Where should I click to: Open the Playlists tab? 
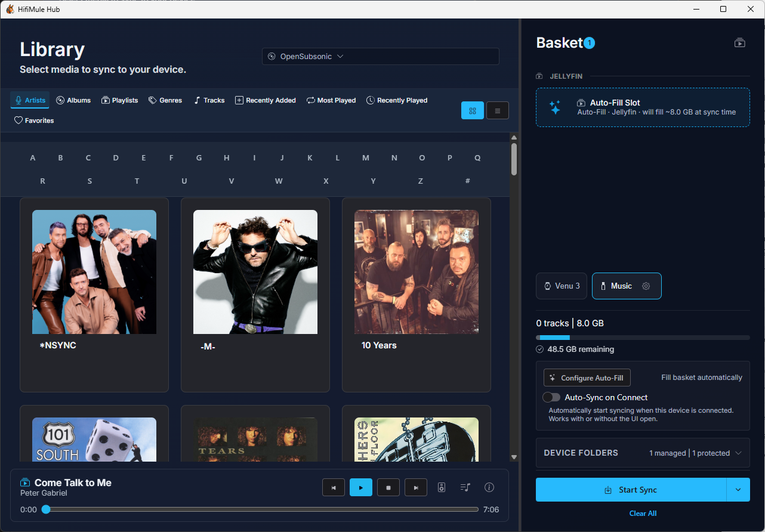click(119, 100)
